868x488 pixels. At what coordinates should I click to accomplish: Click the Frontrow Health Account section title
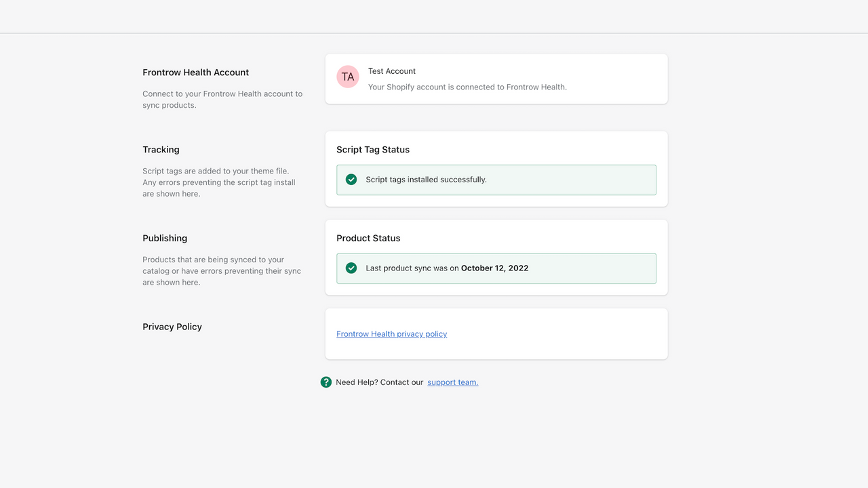click(195, 73)
